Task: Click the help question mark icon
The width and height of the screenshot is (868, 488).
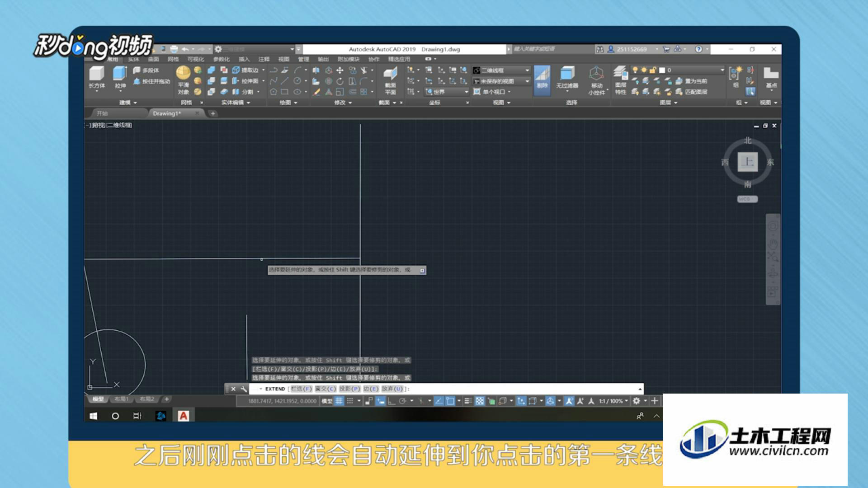Action: pos(698,49)
